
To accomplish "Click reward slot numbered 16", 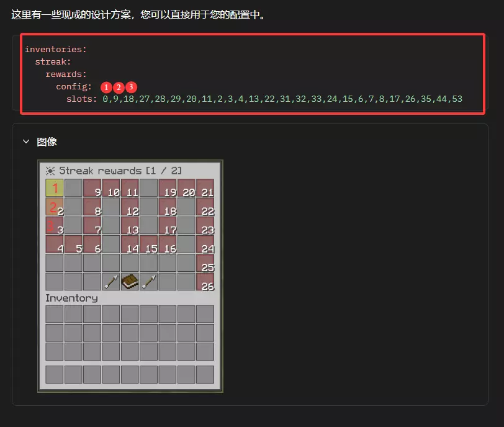I will click(168, 244).
